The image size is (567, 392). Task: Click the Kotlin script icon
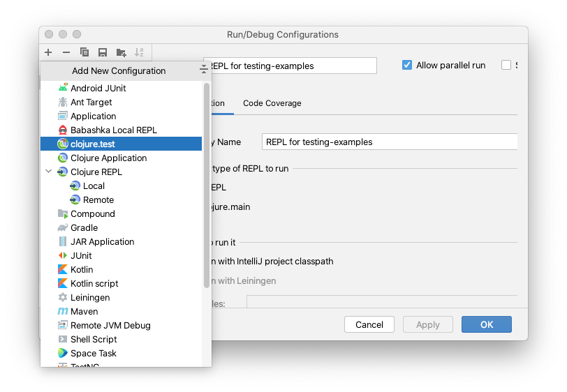63,283
